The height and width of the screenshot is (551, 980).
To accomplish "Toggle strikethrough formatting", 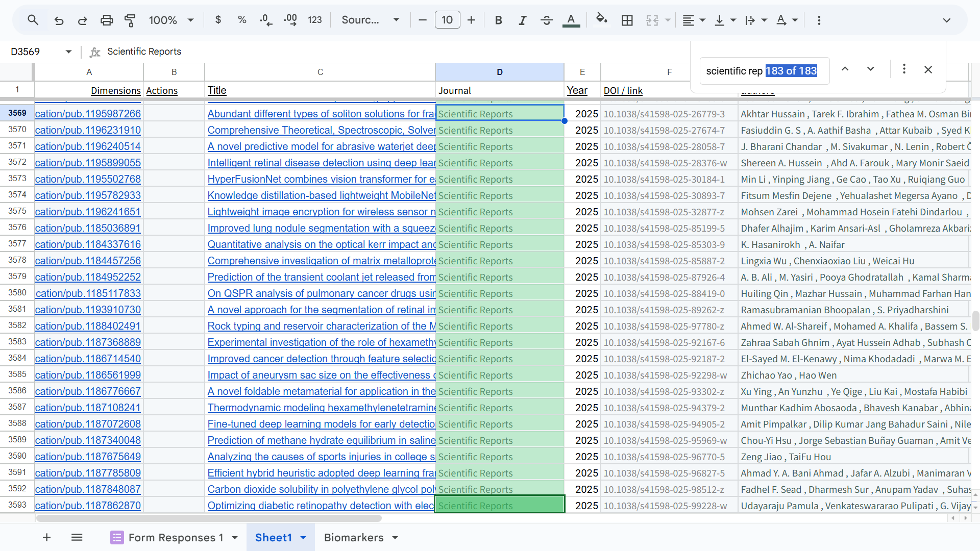I will click(546, 20).
